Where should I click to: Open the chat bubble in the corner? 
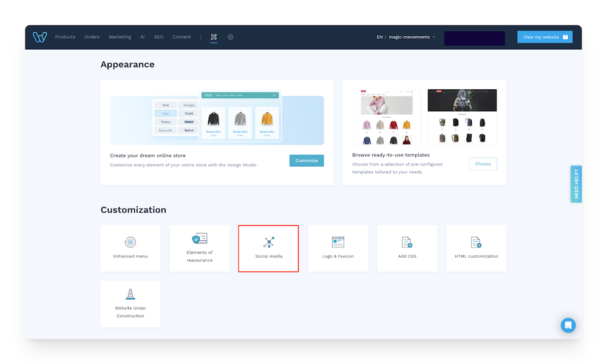click(x=568, y=325)
